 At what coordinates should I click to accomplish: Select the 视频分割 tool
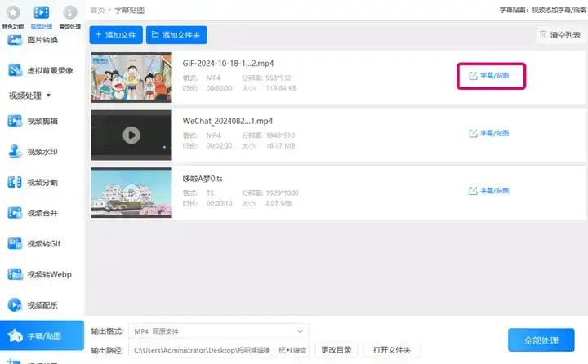[41, 182]
